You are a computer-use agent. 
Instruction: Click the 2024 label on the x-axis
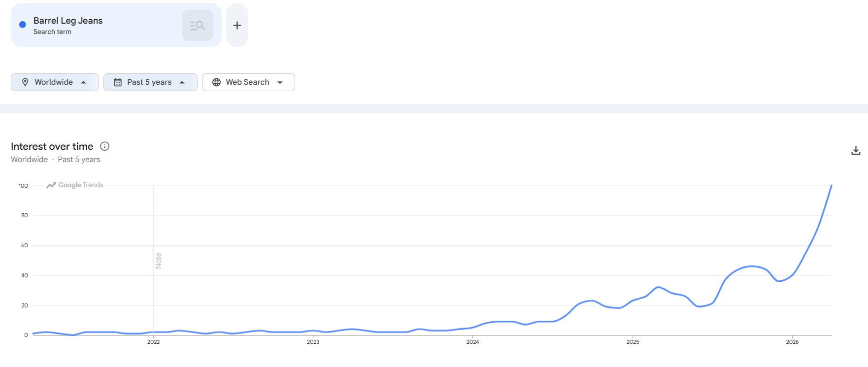click(x=472, y=342)
